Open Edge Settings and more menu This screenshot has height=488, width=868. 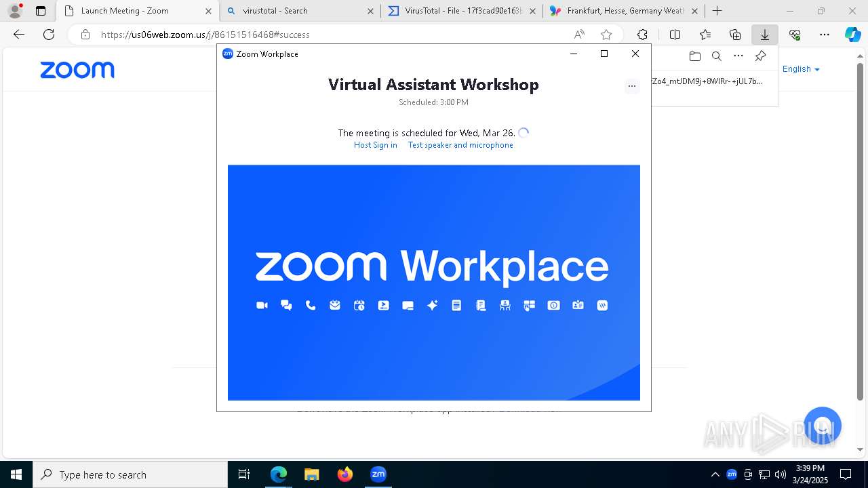[825, 35]
